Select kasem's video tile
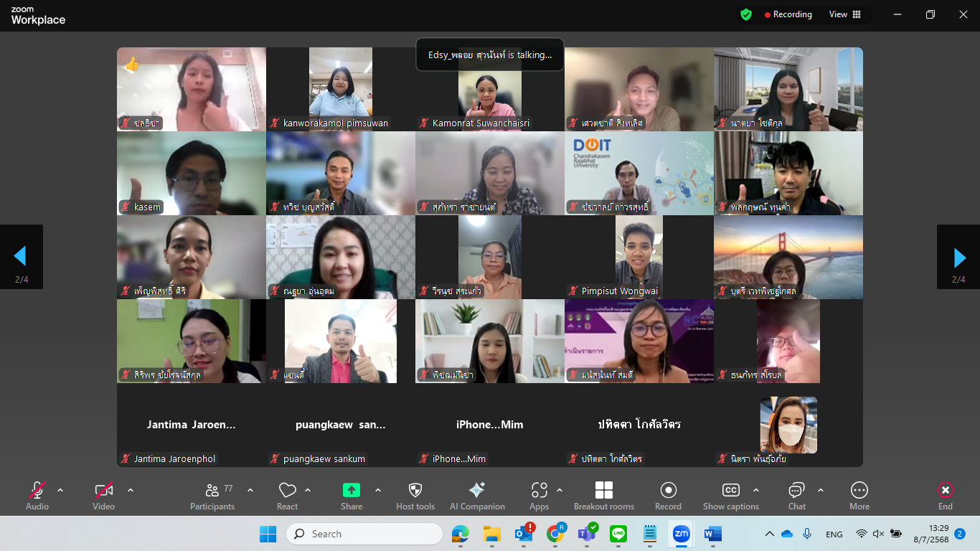980x551 pixels. click(x=192, y=173)
